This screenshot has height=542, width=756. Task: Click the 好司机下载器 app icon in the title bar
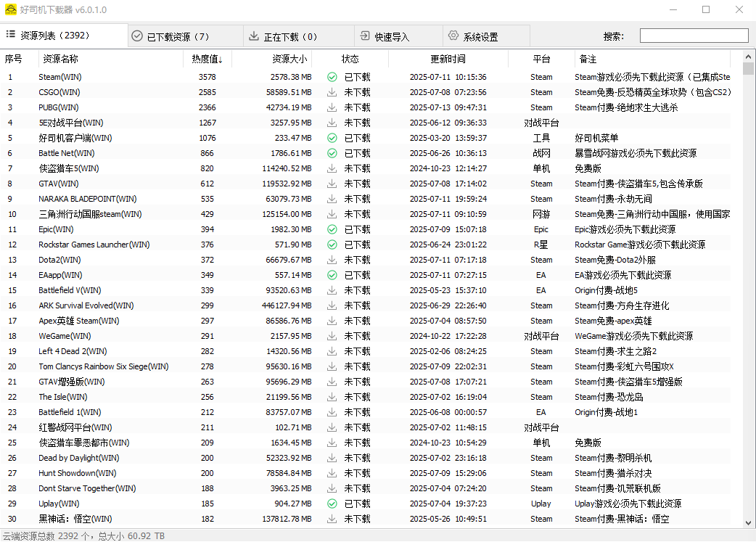tap(10, 9)
